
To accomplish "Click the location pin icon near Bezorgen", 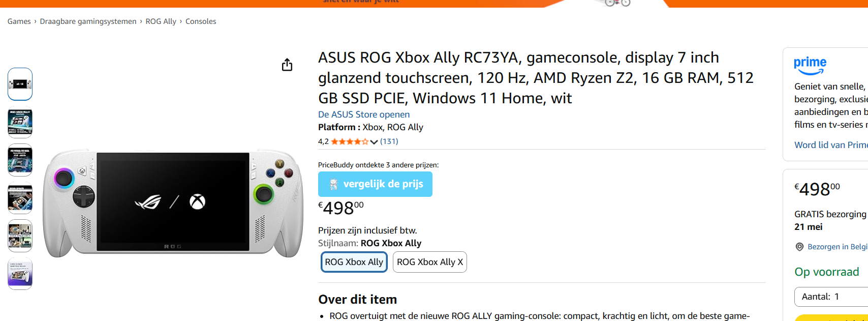I will point(799,247).
